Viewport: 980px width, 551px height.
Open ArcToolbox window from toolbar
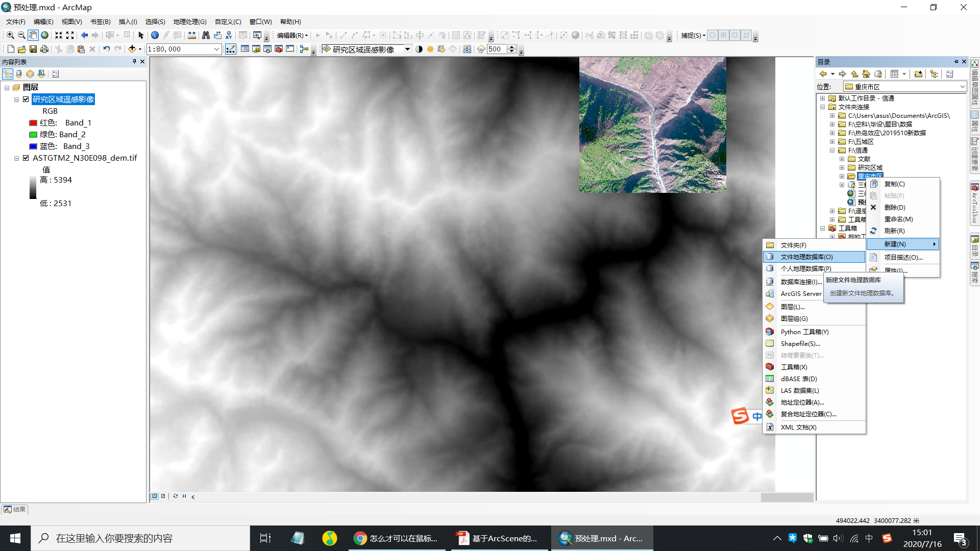coord(279,49)
